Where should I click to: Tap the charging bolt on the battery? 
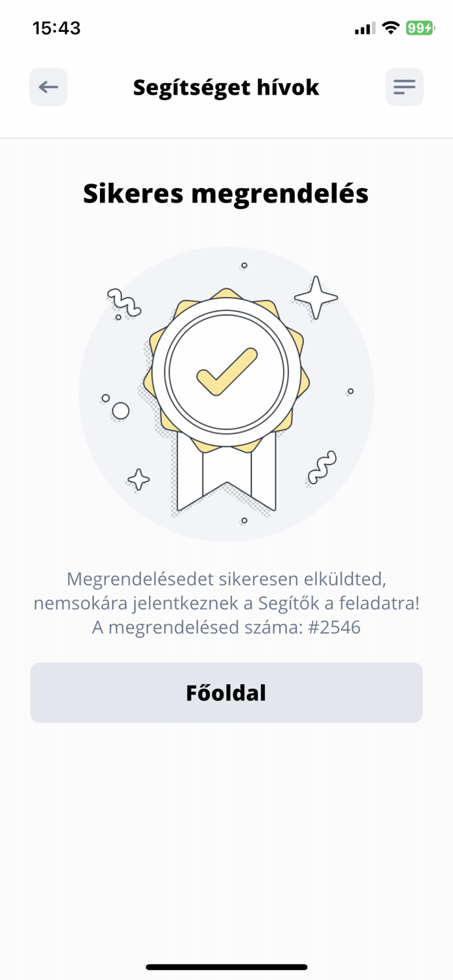(x=428, y=28)
